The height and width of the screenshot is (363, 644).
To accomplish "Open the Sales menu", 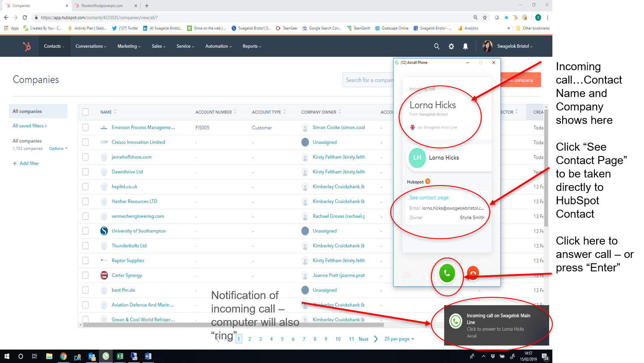I will point(159,46).
